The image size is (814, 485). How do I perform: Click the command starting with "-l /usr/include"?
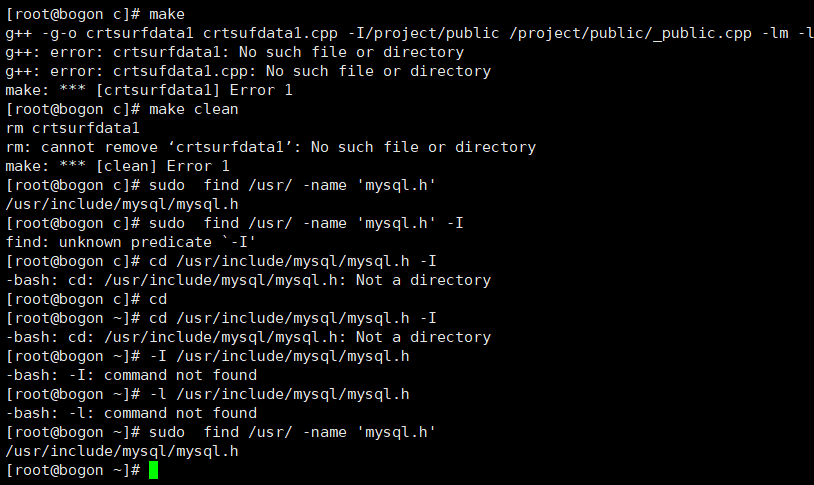point(277,394)
